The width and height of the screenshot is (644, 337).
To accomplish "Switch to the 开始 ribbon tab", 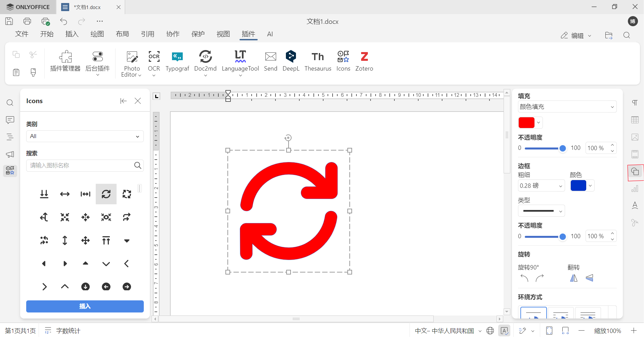I will (x=47, y=34).
